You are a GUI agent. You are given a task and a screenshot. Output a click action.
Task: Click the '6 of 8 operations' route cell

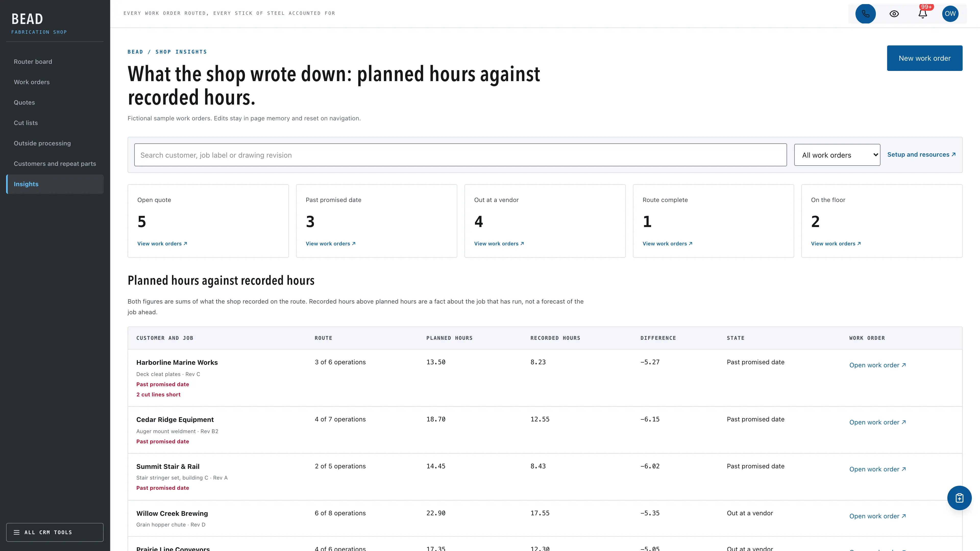(x=340, y=513)
